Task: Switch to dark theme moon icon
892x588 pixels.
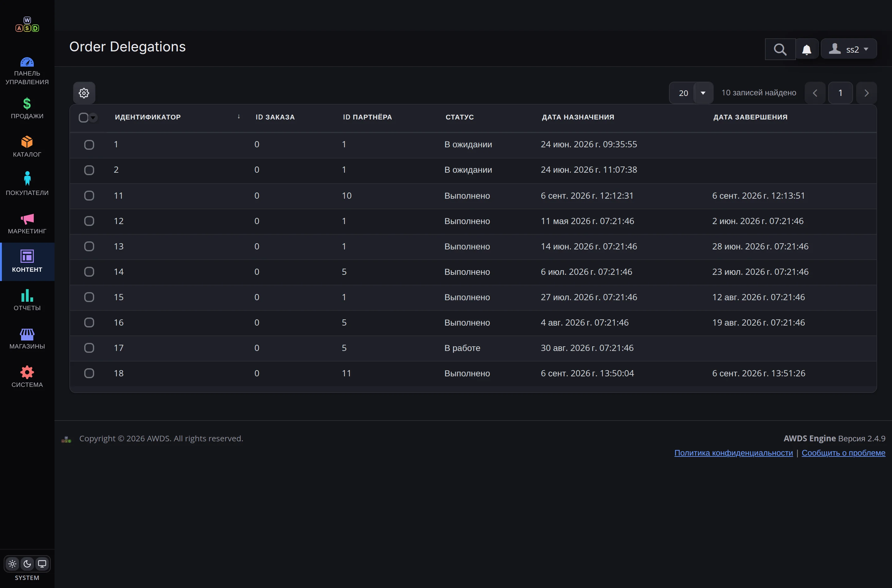Action: point(27,564)
